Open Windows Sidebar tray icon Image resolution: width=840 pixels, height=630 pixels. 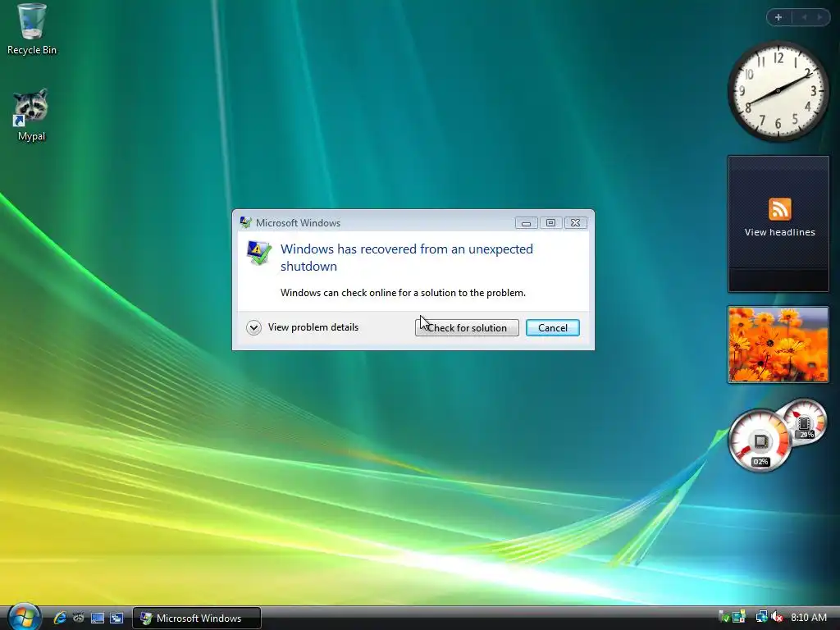[x=739, y=618]
